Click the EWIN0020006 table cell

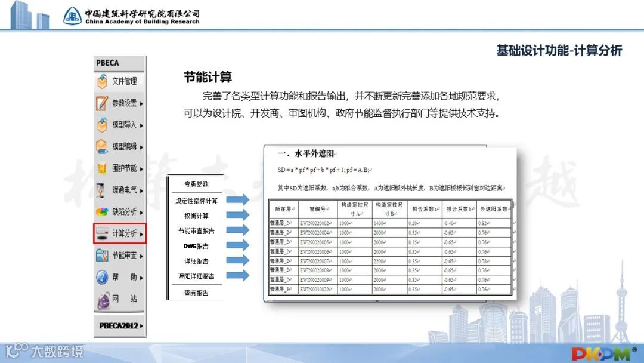tap(318, 251)
